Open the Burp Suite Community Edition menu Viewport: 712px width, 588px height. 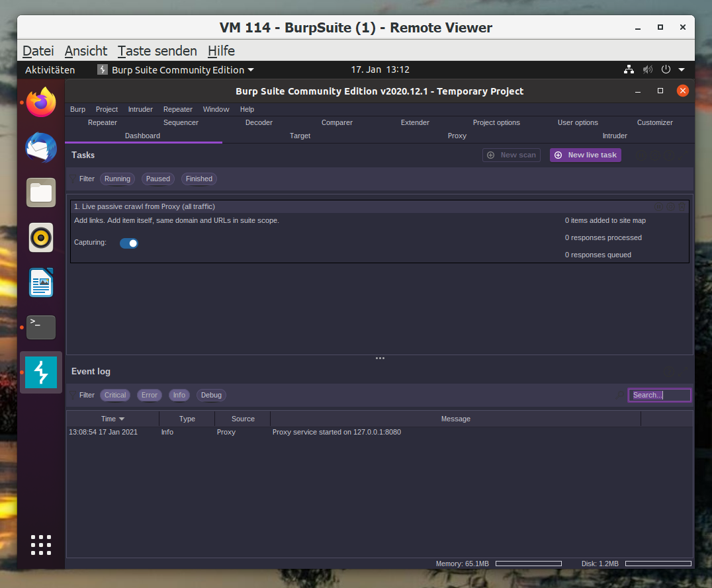177,69
